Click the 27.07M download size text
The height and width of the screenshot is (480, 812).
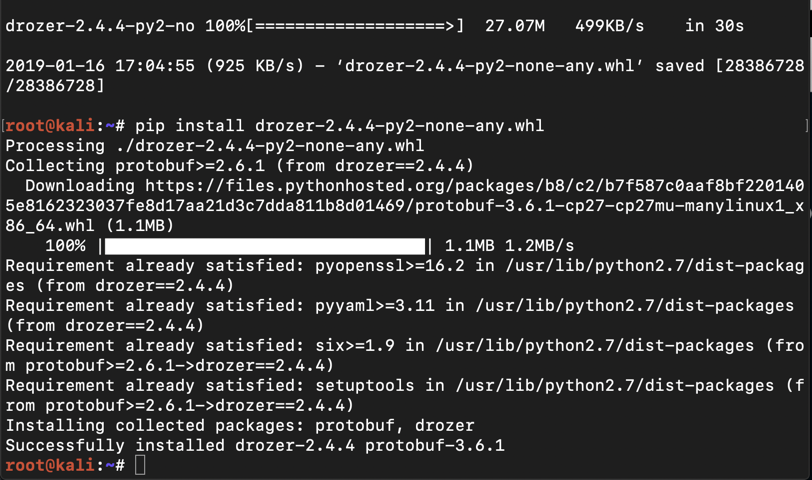pyautogui.click(x=514, y=26)
